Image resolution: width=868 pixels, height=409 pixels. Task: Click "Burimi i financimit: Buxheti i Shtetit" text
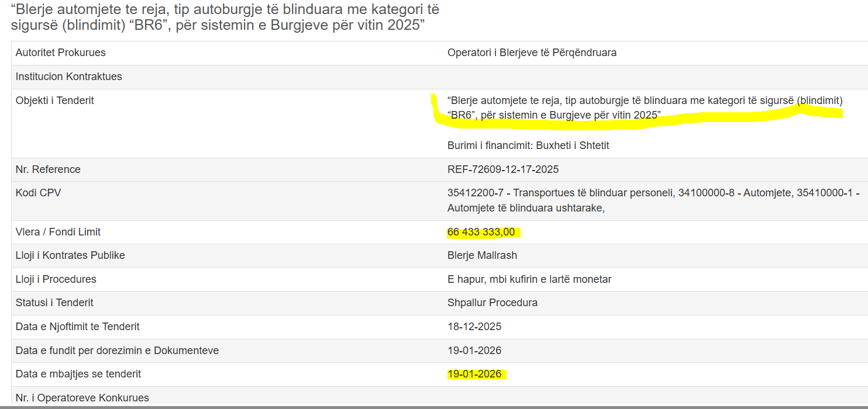528,145
